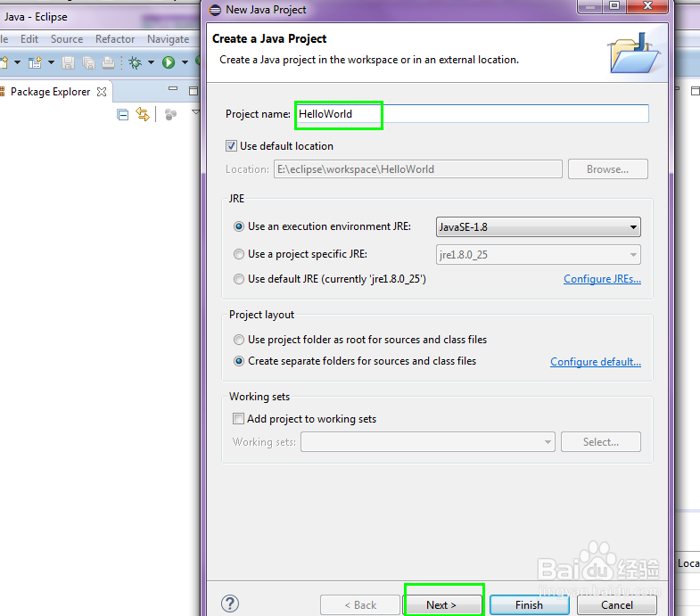Click the Project name input field
700x616 pixels.
pos(472,114)
